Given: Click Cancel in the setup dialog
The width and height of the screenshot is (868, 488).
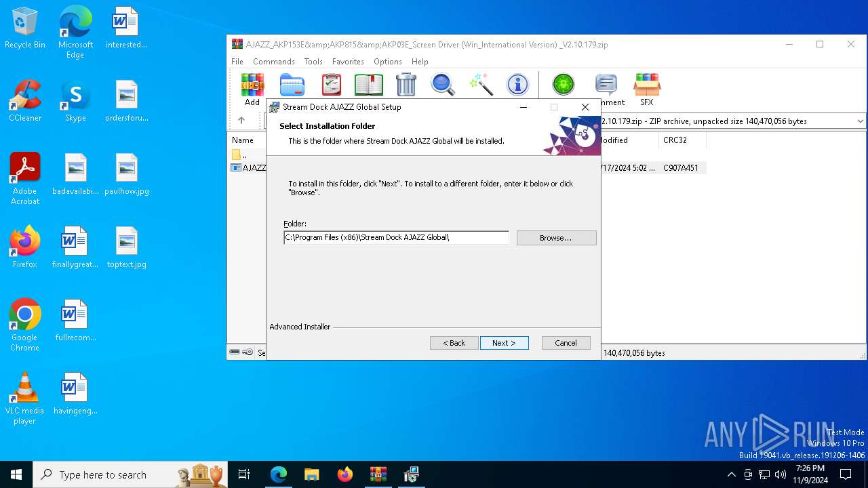Looking at the screenshot, I should [x=566, y=343].
